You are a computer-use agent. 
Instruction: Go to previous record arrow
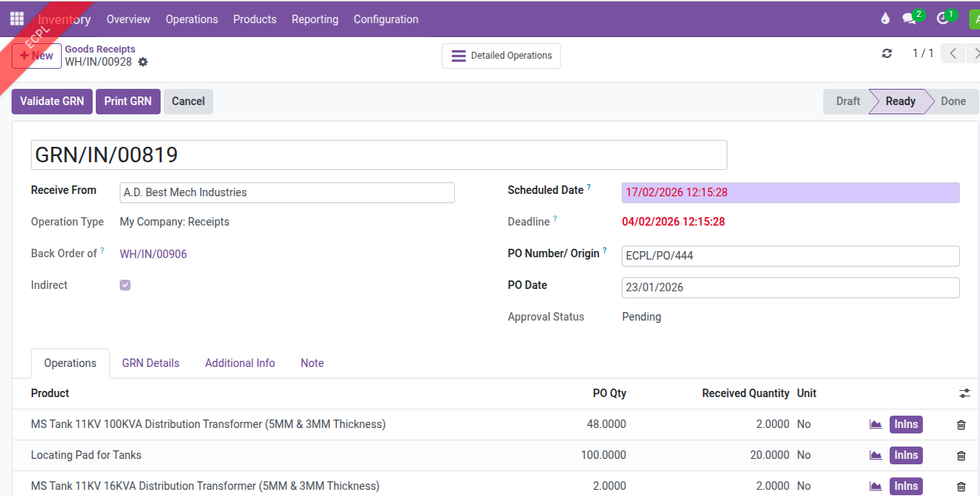pyautogui.click(x=954, y=53)
